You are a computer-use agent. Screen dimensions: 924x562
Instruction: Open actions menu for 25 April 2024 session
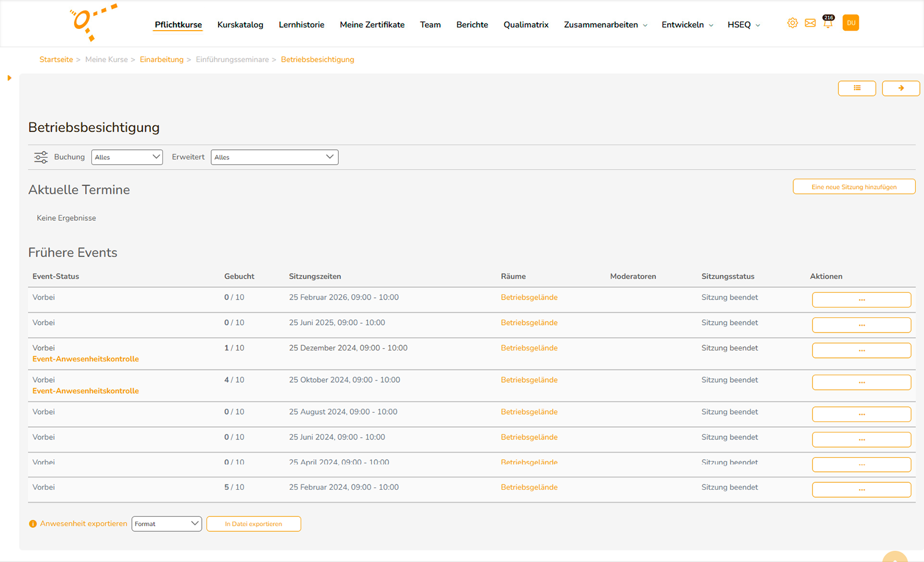[862, 464]
